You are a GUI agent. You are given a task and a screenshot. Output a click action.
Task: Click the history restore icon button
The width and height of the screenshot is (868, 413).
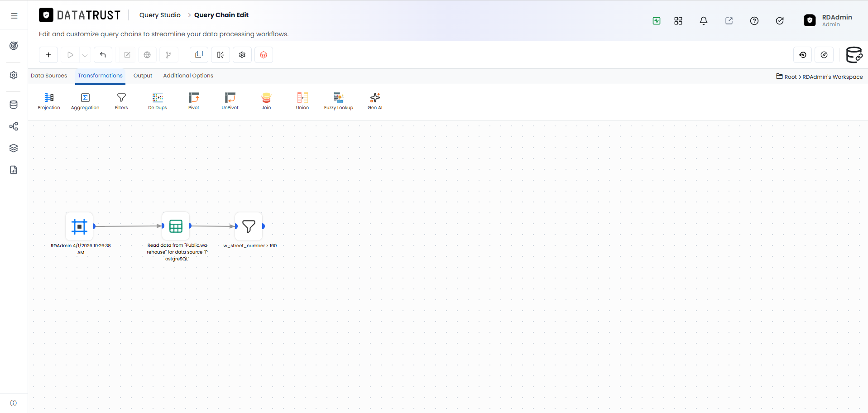802,55
